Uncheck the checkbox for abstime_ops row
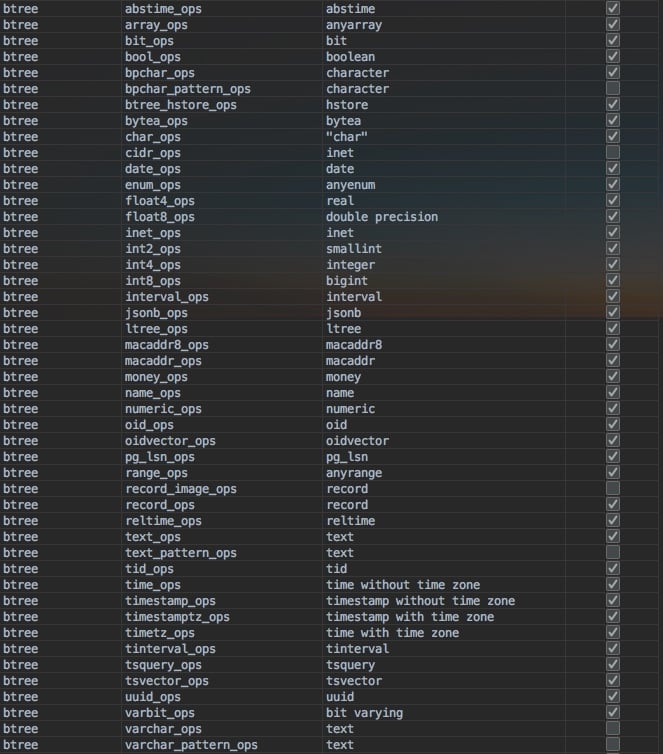663x754 pixels. coord(613,8)
